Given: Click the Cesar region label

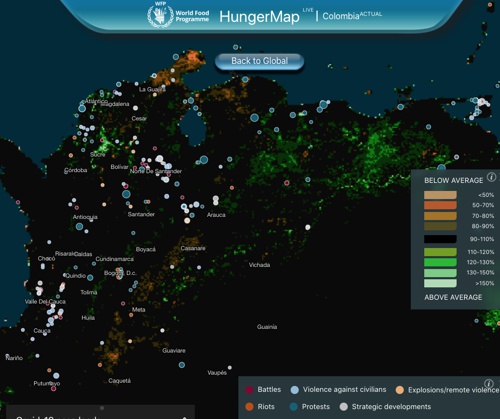Looking at the screenshot, I should (x=139, y=118).
